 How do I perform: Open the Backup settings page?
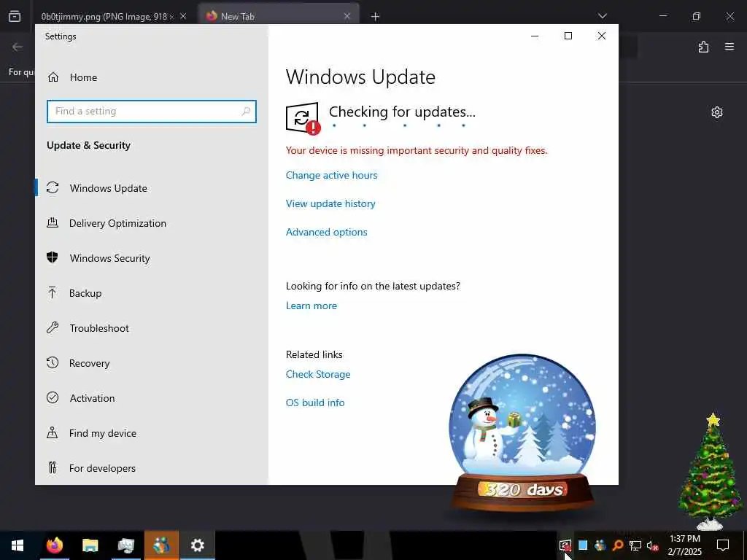(x=85, y=293)
